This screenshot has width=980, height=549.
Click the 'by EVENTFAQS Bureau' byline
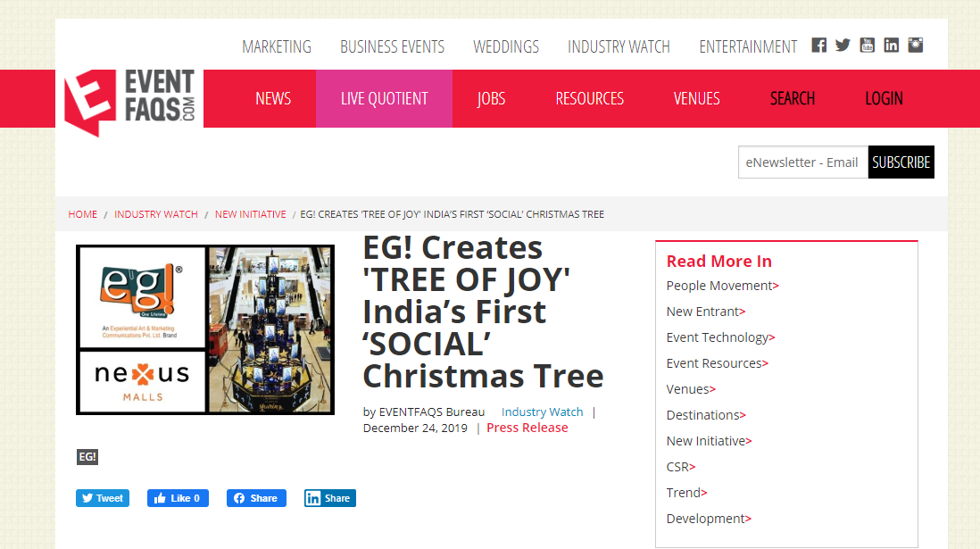(424, 412)
